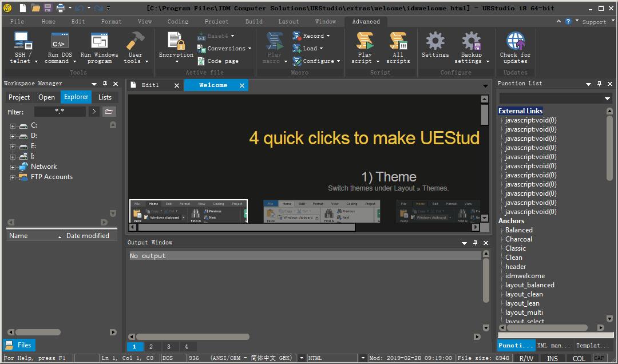
Task: Open the User tools hammer icon
Action: click(x=136, y=40)
